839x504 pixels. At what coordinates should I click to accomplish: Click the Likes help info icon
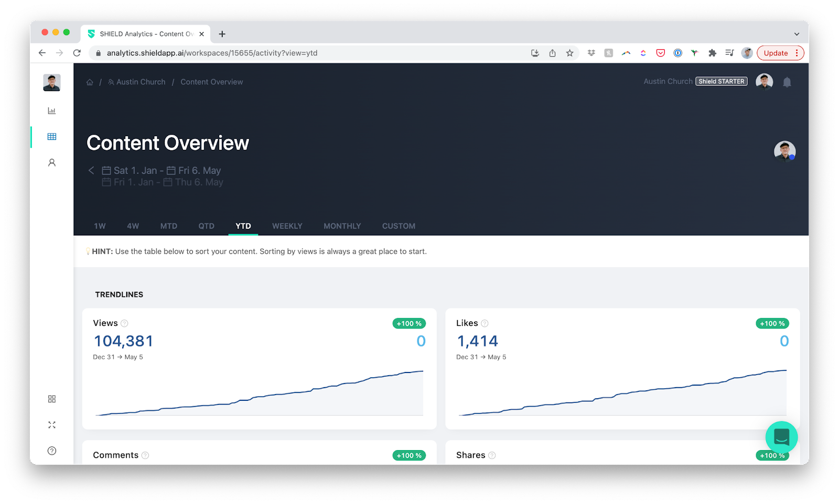(x=485, y=323)
